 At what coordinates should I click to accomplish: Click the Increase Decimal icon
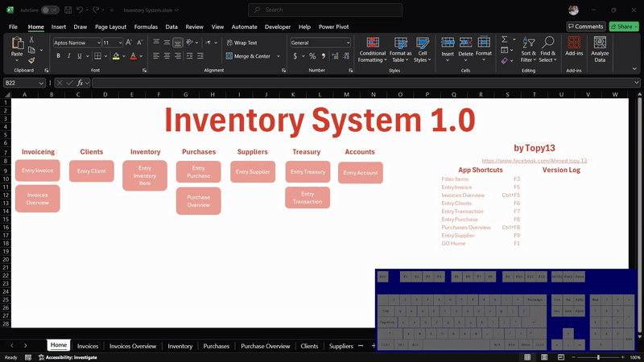point(335,56)
